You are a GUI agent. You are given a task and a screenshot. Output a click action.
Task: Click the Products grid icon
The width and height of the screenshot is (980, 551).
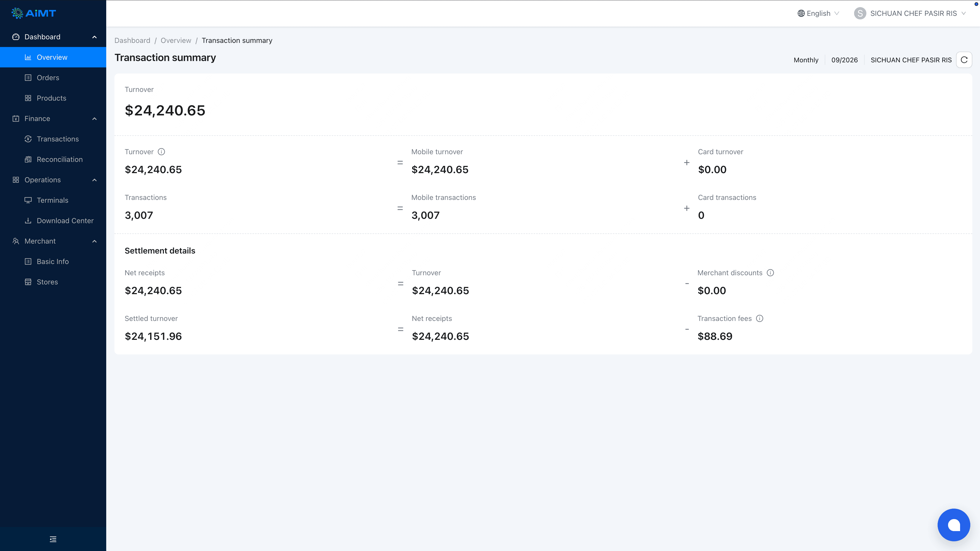28,98
